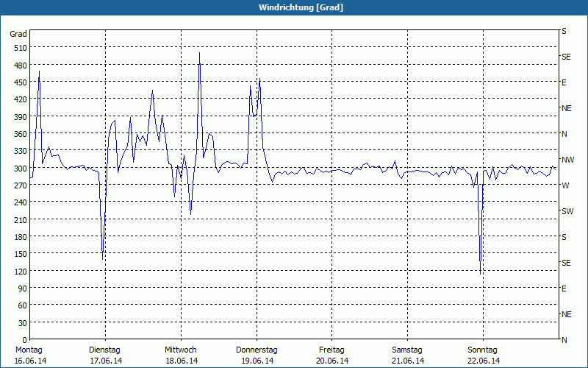Viewport: 588px width, 368px height.
Task: Select the Freitag 20.06.14 date label
Action: coord(332,355)
